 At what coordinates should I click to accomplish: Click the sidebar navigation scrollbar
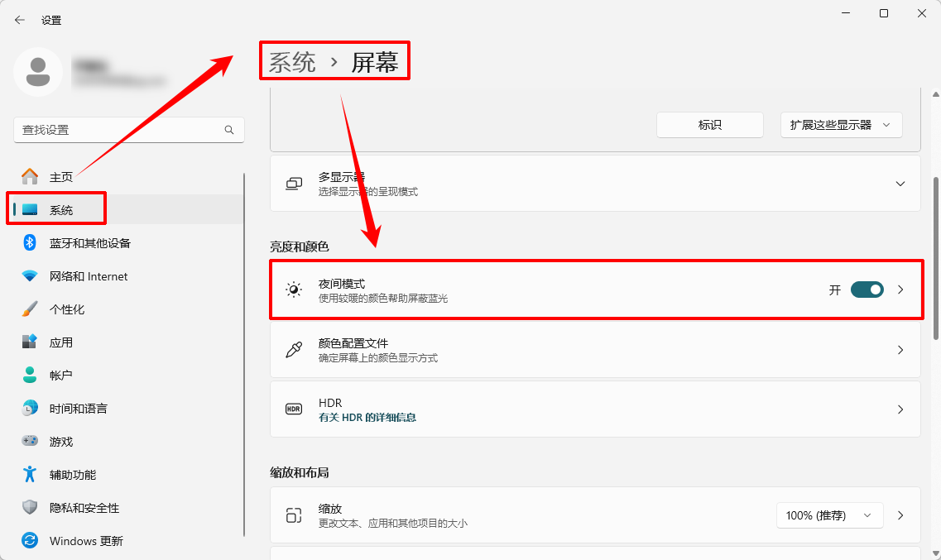click(x=244, y=355)
